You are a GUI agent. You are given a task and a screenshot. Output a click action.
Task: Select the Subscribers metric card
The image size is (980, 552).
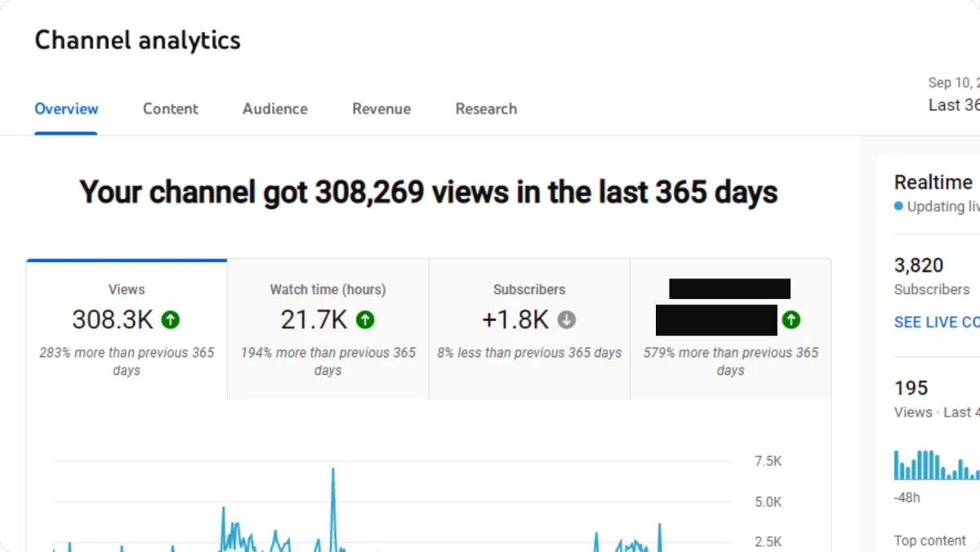coord(529,329)
